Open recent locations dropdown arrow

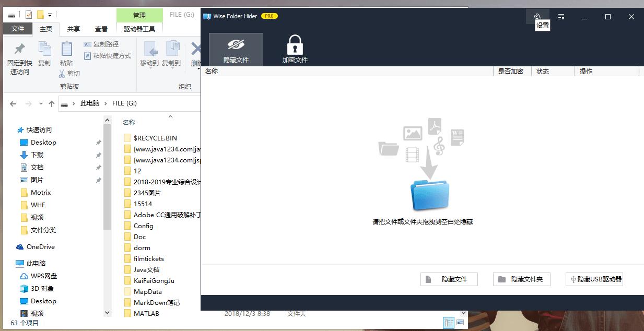coord(40,104)
